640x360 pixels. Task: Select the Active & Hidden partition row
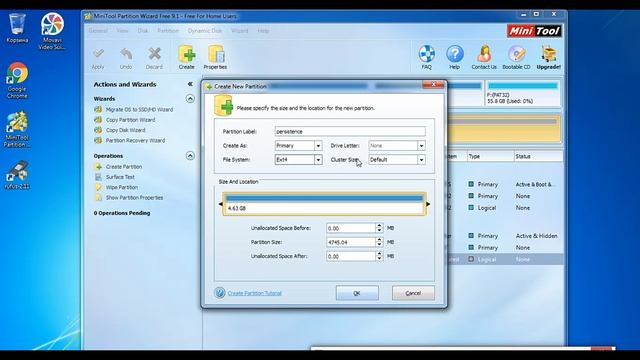click(x=504, y=236)
